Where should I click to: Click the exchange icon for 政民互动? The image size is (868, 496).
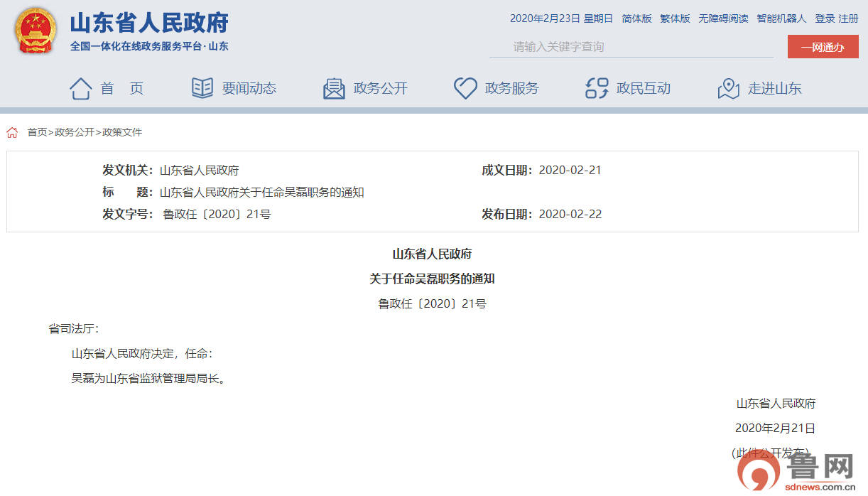(x=597, y=89)
